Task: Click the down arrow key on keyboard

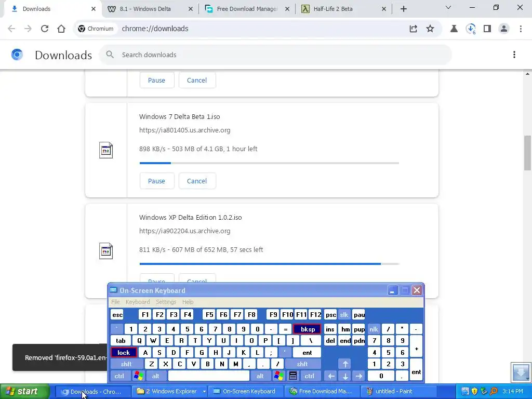Action: click(345, 376)
